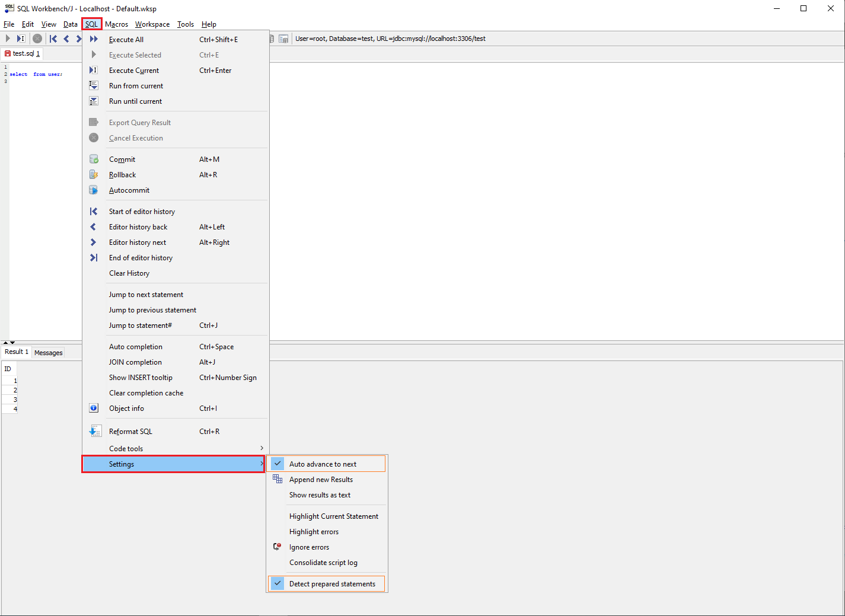Choose JOIN completion menu entry
Screen dimensions: 845x616
[x=176, y=362]
